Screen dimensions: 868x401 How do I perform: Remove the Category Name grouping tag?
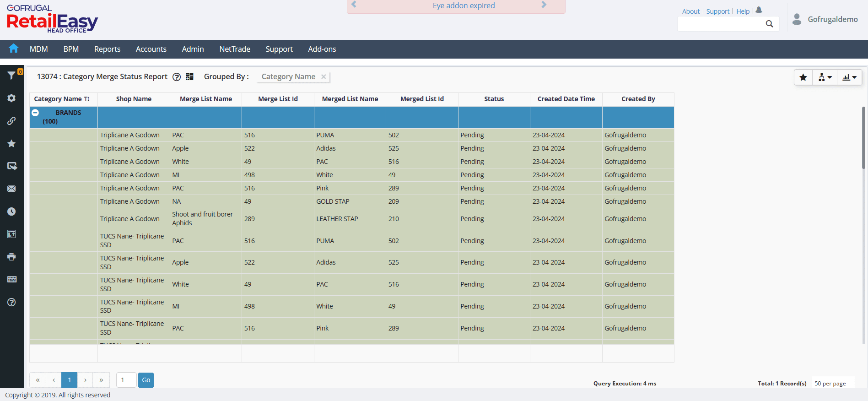pos(323,77)
